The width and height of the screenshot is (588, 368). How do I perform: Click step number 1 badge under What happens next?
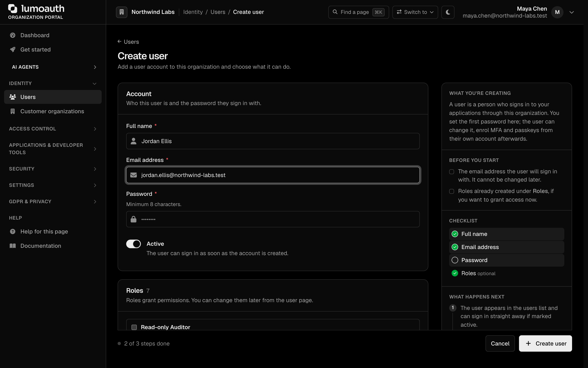click(453, 308)
